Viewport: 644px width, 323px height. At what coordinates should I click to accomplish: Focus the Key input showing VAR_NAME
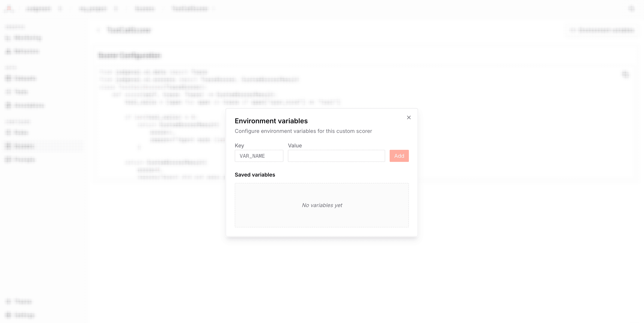pyautogui.click(x=259, y=156)
